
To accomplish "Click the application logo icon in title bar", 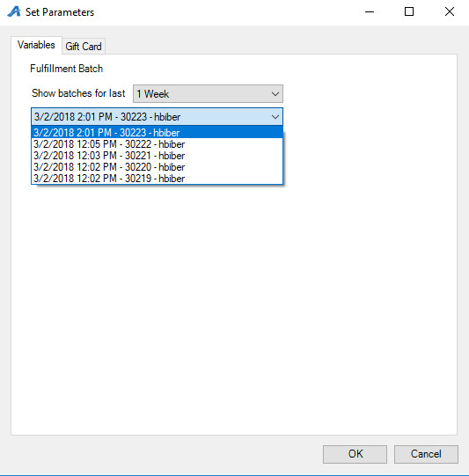I will (14, 11).
